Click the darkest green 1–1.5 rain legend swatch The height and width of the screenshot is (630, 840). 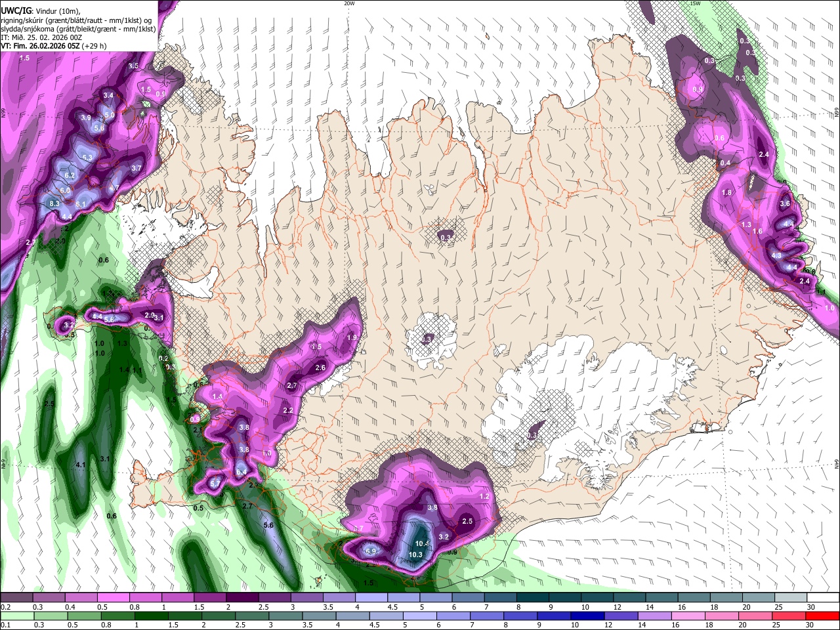[152, 616]
